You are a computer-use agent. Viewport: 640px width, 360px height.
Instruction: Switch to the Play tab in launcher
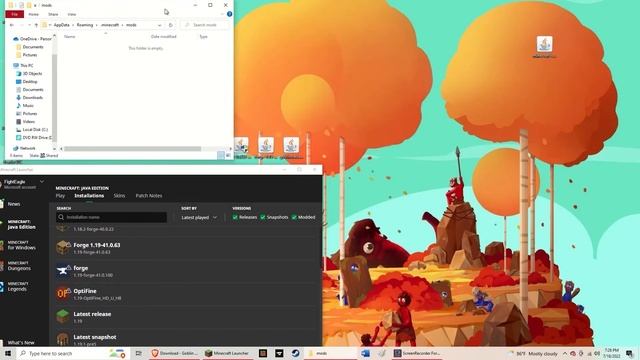click(60, 196)
